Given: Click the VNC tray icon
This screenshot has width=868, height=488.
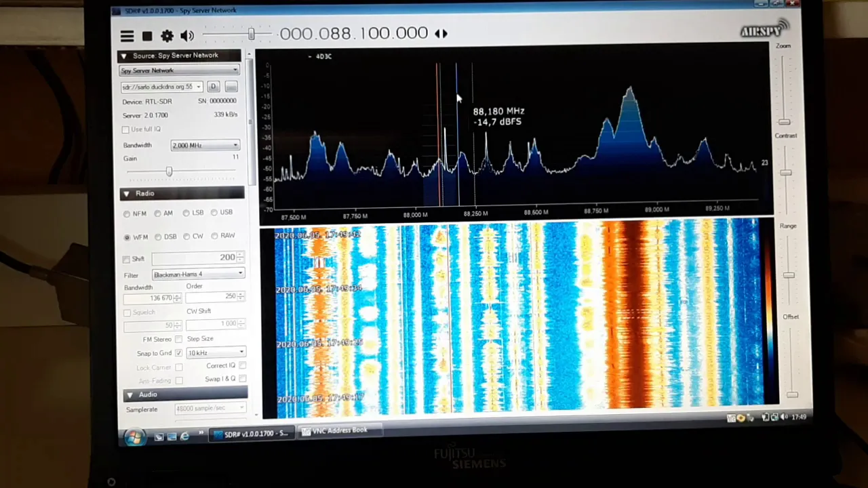Looking at the screenshot, I should pos(731,418).
